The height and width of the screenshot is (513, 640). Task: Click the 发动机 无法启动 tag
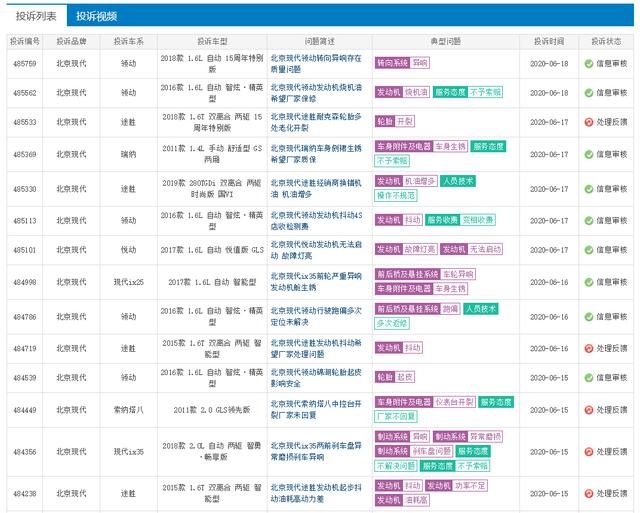click(471, 249)
